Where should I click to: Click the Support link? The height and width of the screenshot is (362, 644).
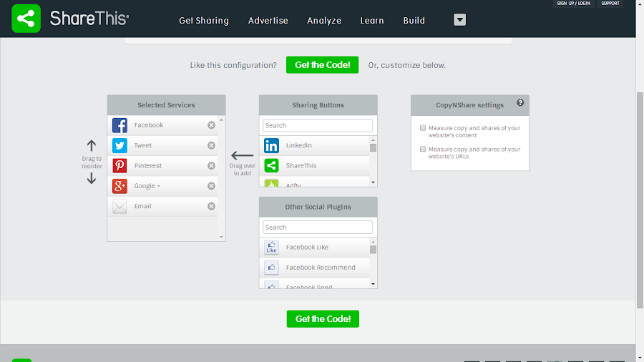pos(610,4)
